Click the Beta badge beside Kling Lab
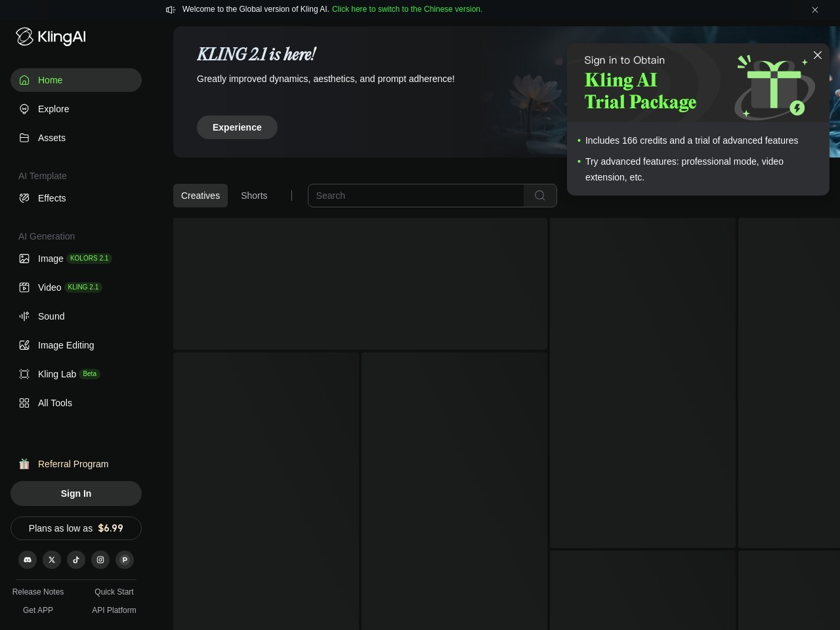The height and width of the screenshot is (630, 840). pos(90,374)
